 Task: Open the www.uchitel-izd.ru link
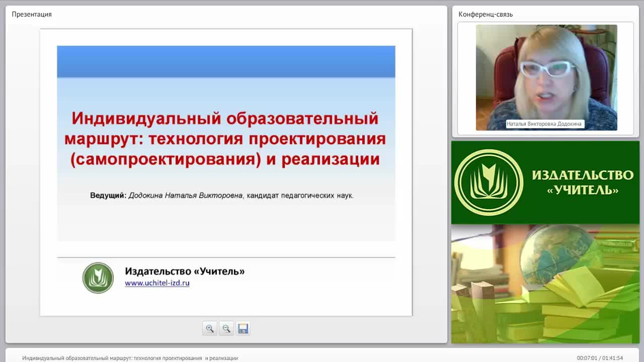tap(157, 283)
